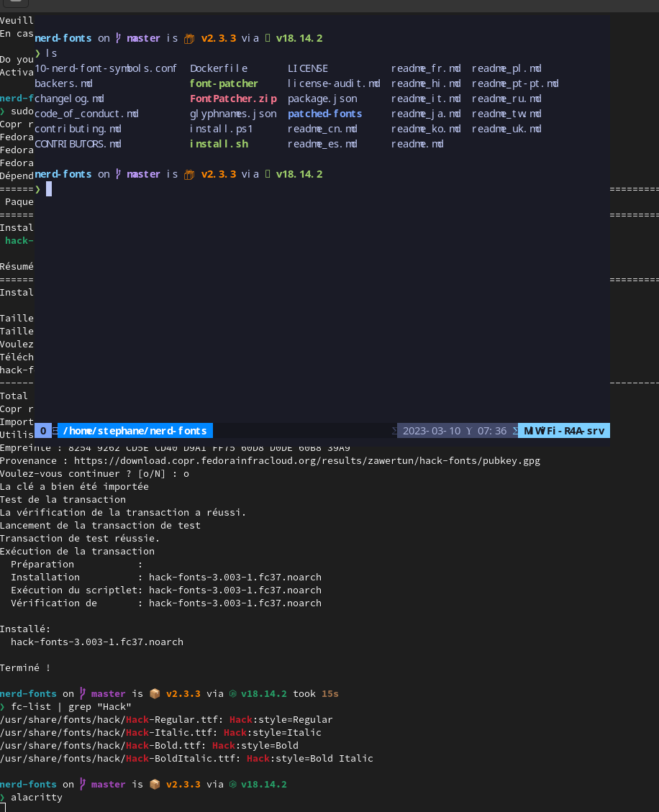
Task: Click the date 2023-03-10 in the status bar
Action: point(432,431)
